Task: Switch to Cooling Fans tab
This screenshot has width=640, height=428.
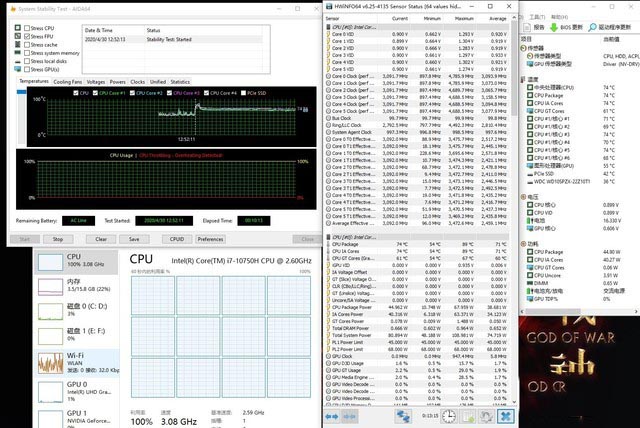Action: (x=68, y=82)
